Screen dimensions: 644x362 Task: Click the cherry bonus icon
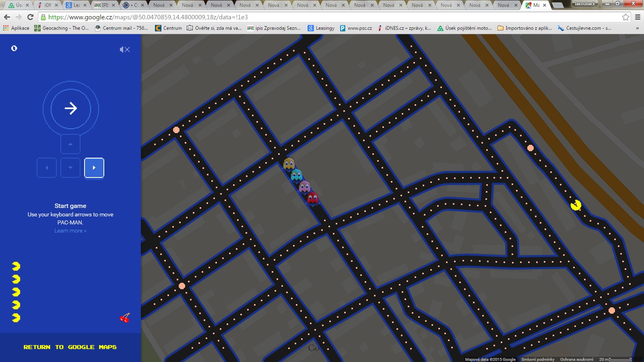[125, 318]
